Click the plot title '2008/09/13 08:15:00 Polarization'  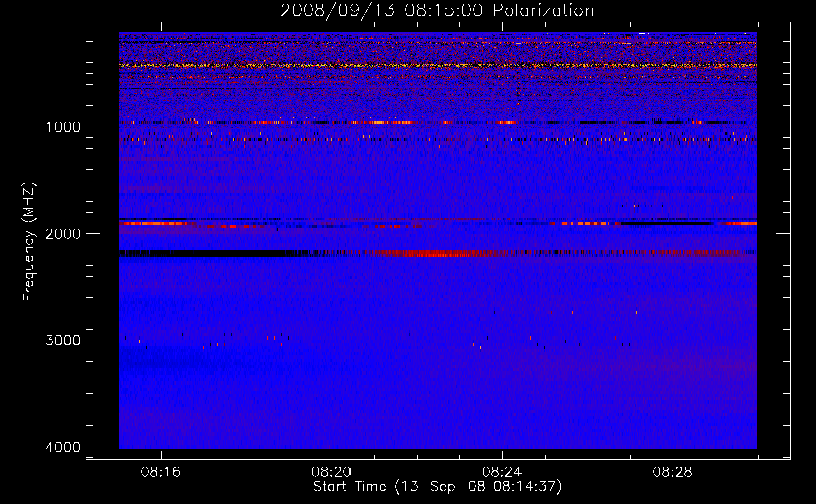click(x=437, y=10)
